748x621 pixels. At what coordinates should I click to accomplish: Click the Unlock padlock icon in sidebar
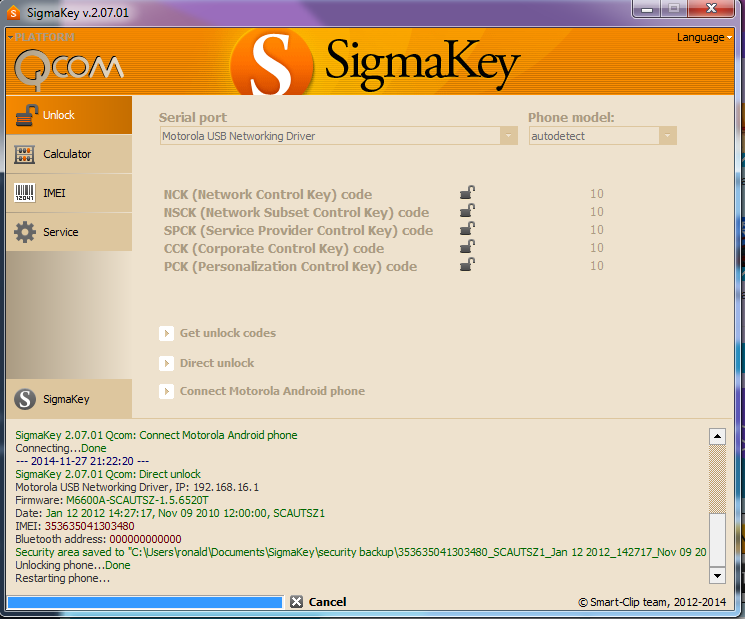pyautogui.click(x=26, y=116)
